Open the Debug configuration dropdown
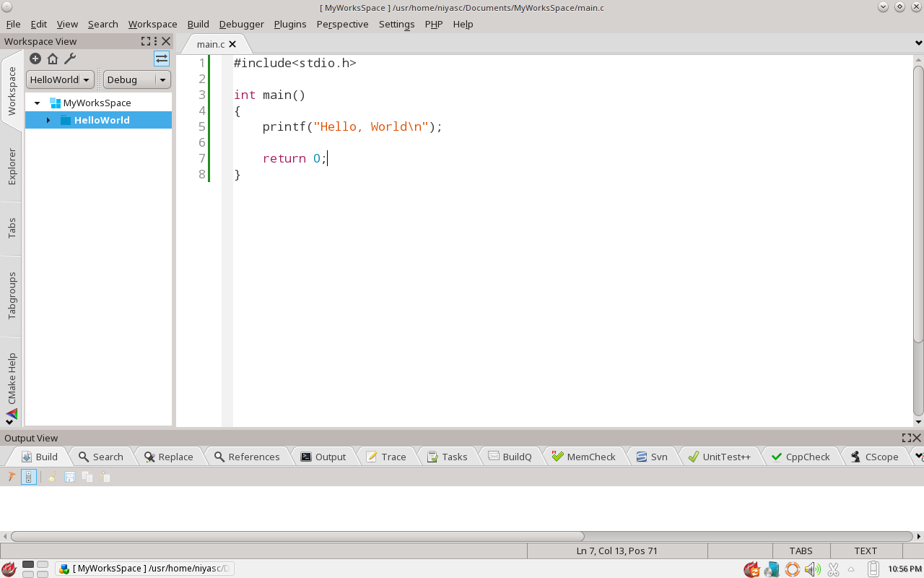 162,79
